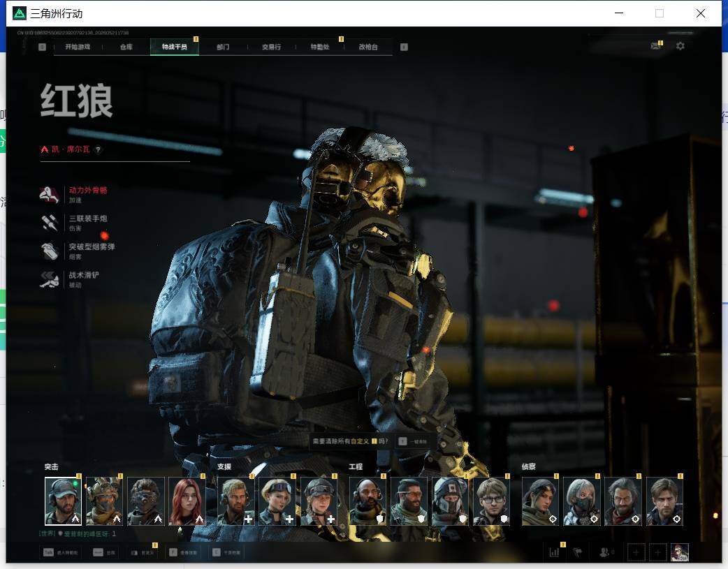Image resolution: width=728 pixels, height=569 pixels.
Task: Open the mail inbox icon
Action: point(655,46)
